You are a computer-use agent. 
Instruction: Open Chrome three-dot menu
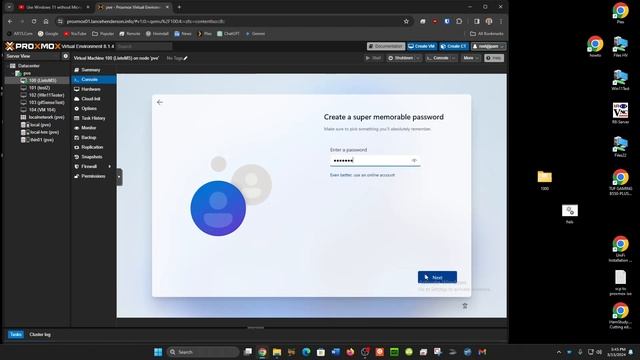point(501,21)
